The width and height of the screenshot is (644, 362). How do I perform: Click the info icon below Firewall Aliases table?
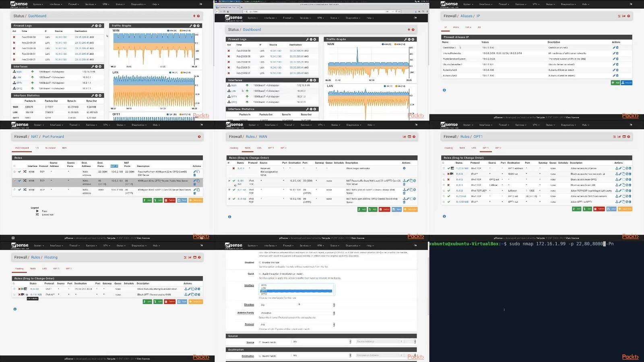pos(444,90)
